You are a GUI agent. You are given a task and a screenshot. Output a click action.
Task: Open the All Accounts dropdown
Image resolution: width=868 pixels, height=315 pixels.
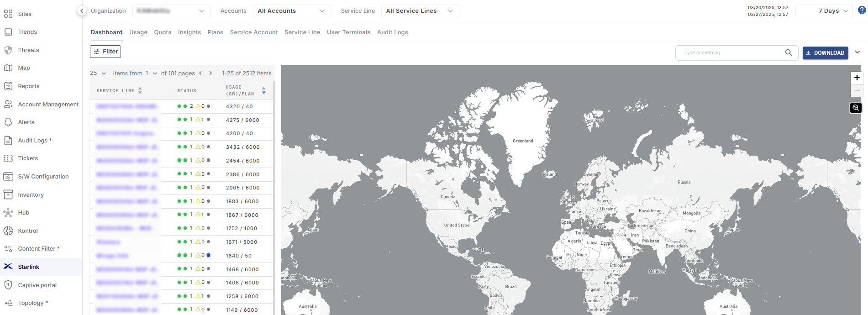(x=291, y=11)
